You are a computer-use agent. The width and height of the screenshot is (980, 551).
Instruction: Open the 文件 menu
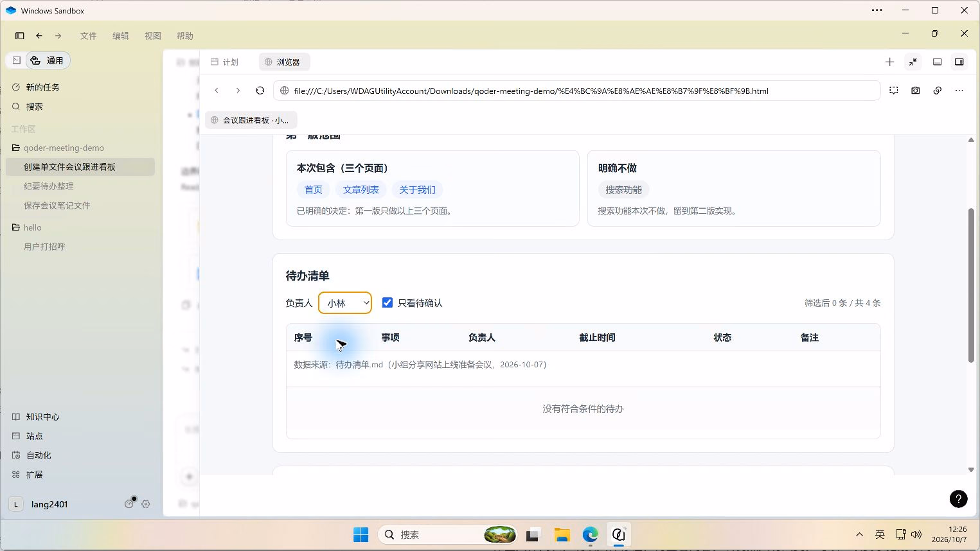click(x=89, y=36)
